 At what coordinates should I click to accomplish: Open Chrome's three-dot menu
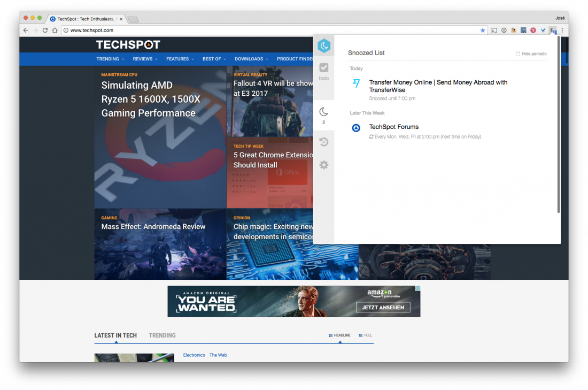click(x=562, y=30)
